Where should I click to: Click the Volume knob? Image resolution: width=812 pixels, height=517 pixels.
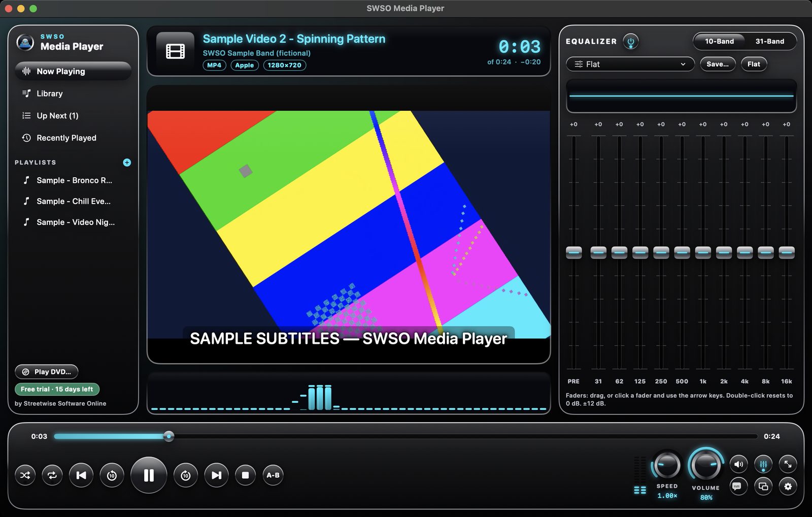tap(706, 464)
